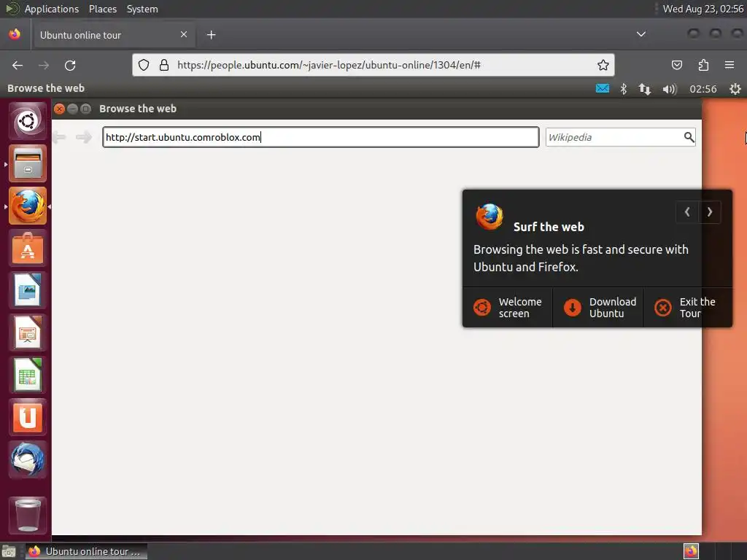Reload the page in Firefox
This screenshot has height=560, width=747.
pyautogui.click(x=70, y=65)
